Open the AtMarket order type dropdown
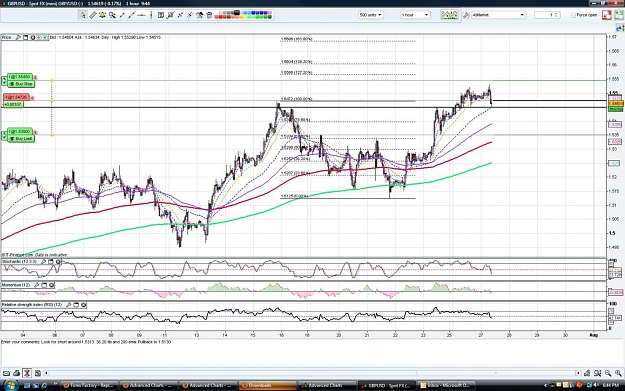 pos(498,15)
